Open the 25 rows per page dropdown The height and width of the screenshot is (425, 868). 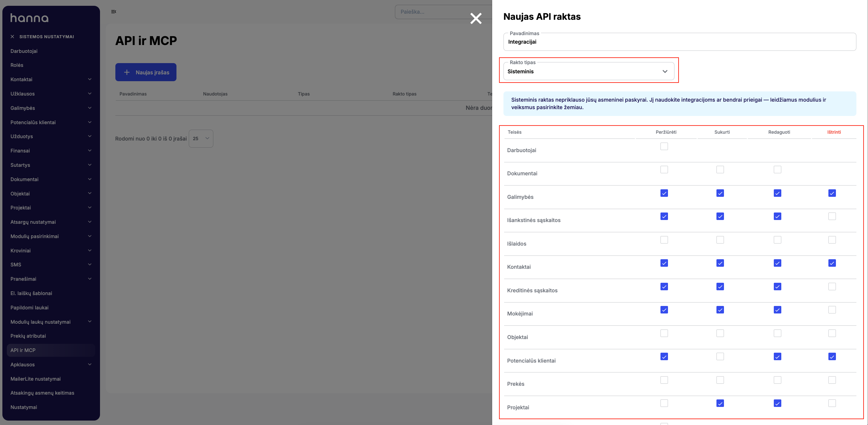point(201,138)
